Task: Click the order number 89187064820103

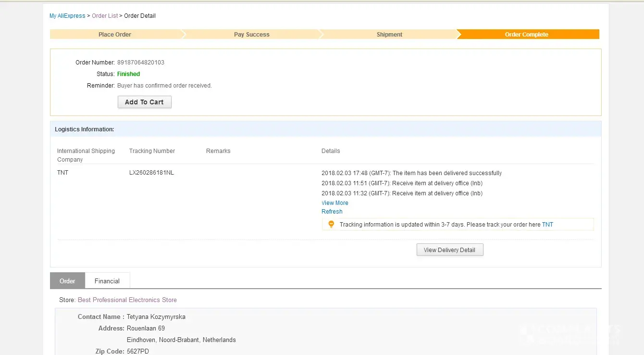Action: (x=141, y=63)
